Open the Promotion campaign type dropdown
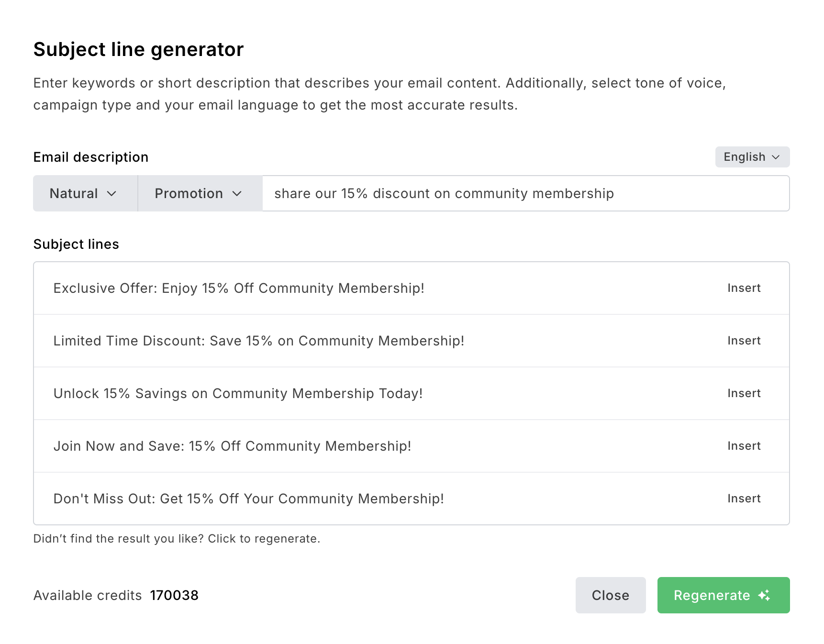 click(x=200, y=193)
